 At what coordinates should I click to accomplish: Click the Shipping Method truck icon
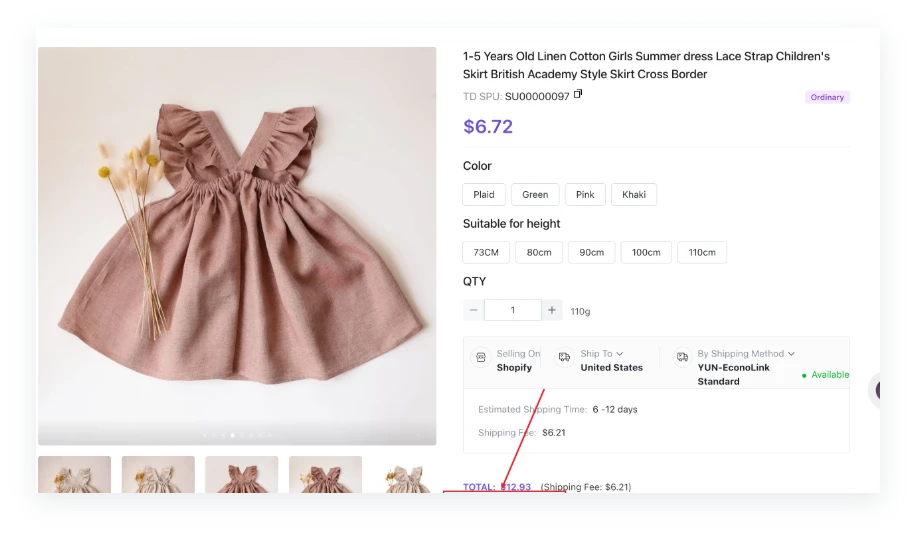682,357
